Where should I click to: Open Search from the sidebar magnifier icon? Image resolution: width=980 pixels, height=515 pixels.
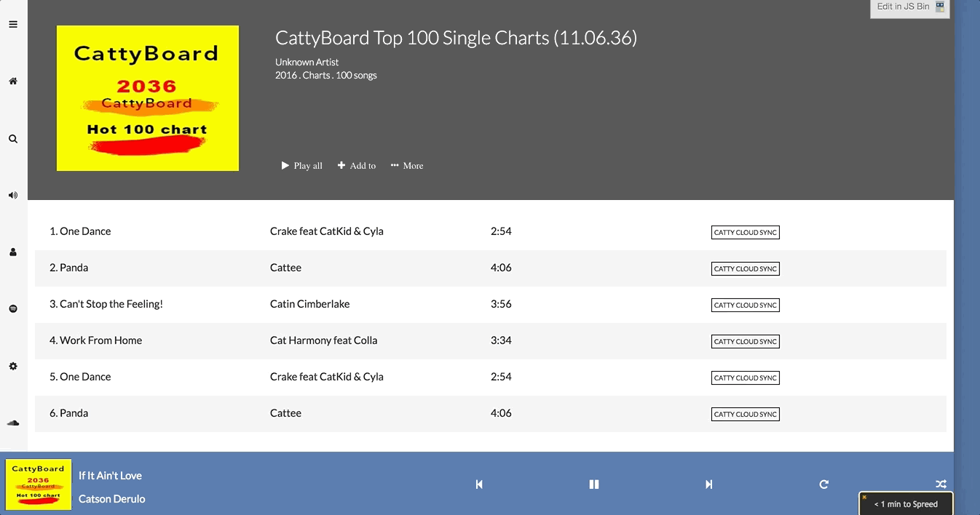point(13,138)
